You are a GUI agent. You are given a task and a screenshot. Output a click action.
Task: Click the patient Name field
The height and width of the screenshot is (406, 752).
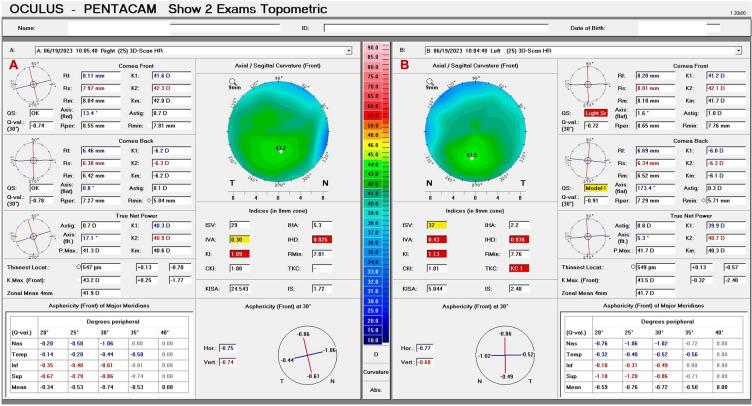[x=174, y=28]
